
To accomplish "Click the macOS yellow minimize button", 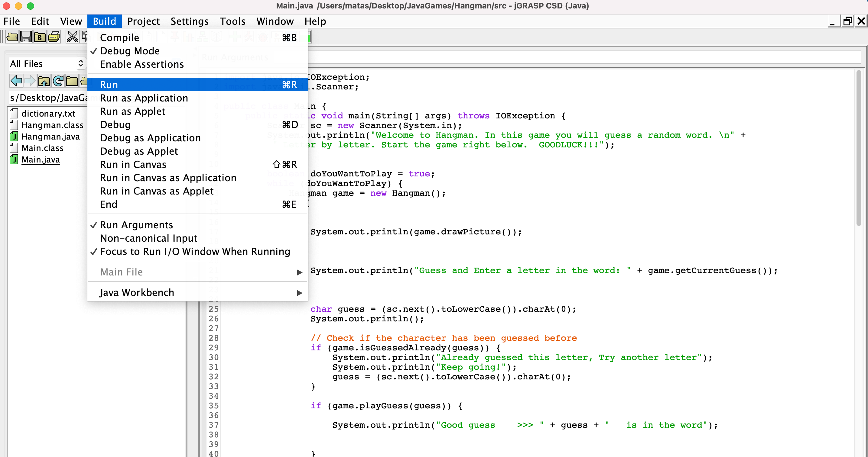I will [18, 6].
